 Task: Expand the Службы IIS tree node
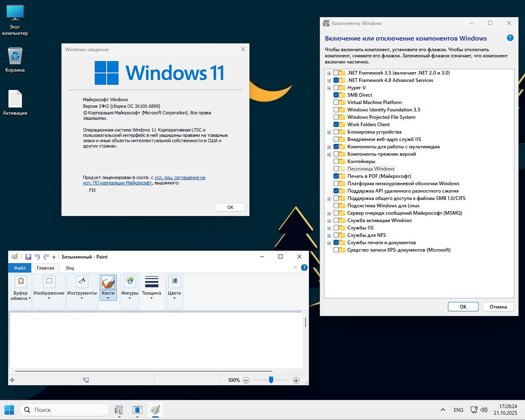[329, 228]
